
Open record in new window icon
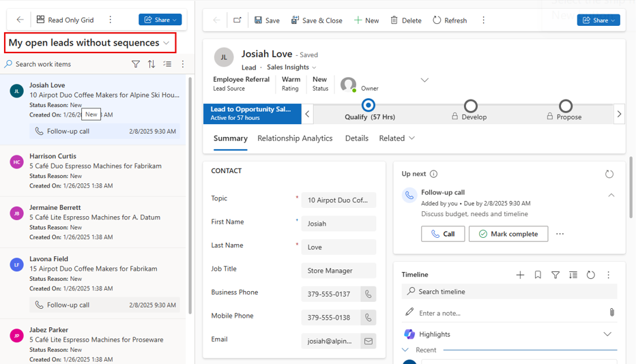(237, 20)
